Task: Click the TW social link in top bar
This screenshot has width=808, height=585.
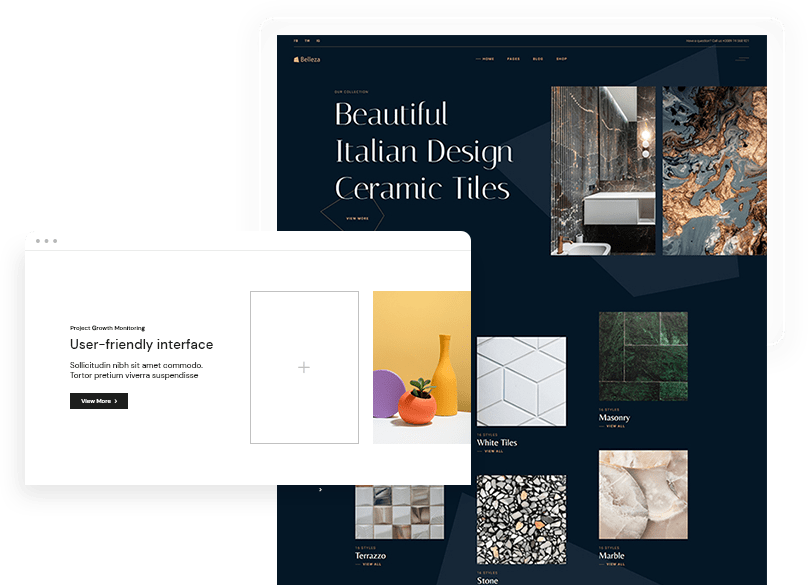Action: [x=307, y=41]
